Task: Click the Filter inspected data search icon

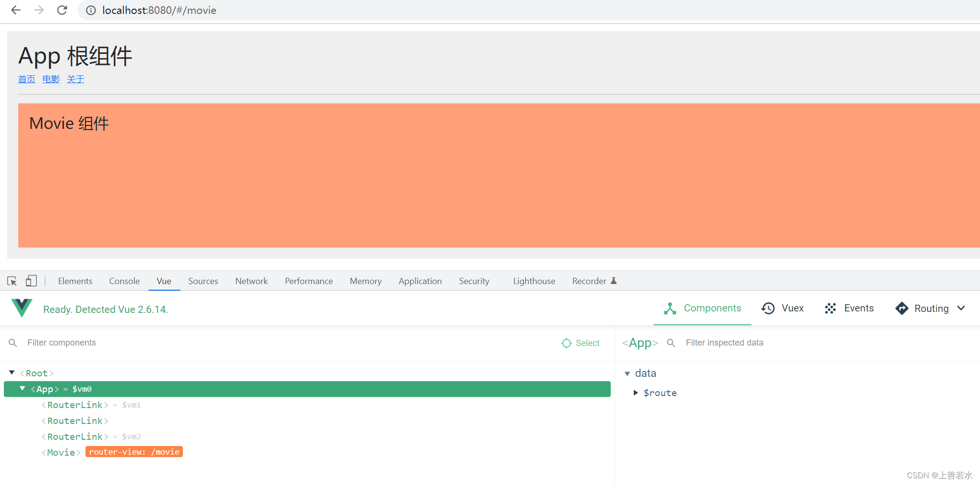Action: coord(671,343)
